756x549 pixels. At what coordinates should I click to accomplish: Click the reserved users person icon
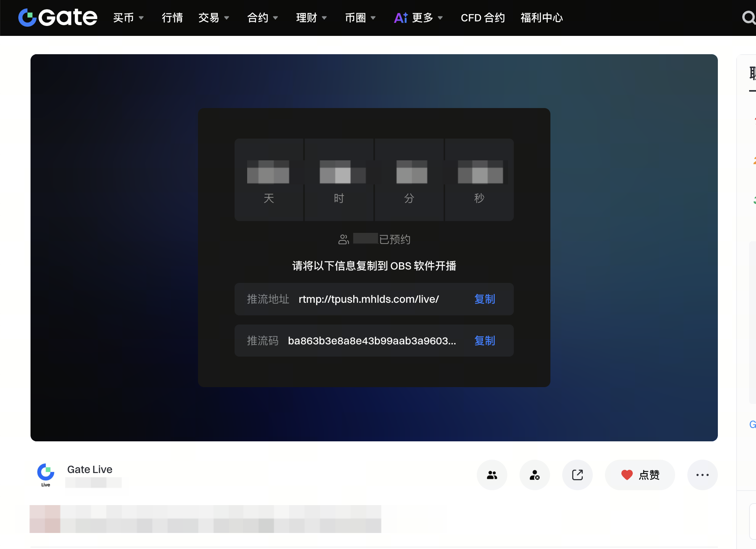(x=343, y=239)
